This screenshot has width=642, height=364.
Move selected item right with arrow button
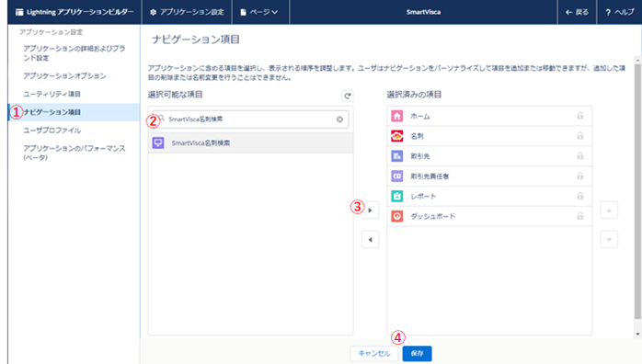[370, 210]
